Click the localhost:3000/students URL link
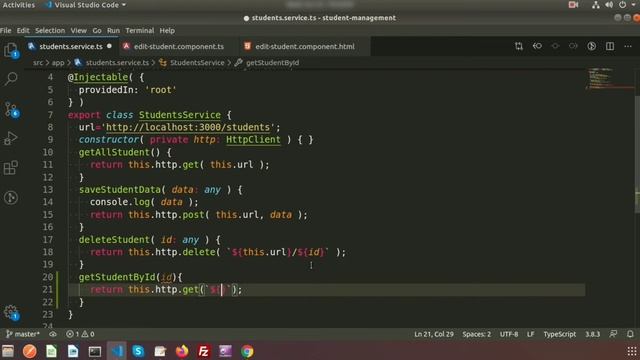Screen dimensions: 640x360 point(188,127)
